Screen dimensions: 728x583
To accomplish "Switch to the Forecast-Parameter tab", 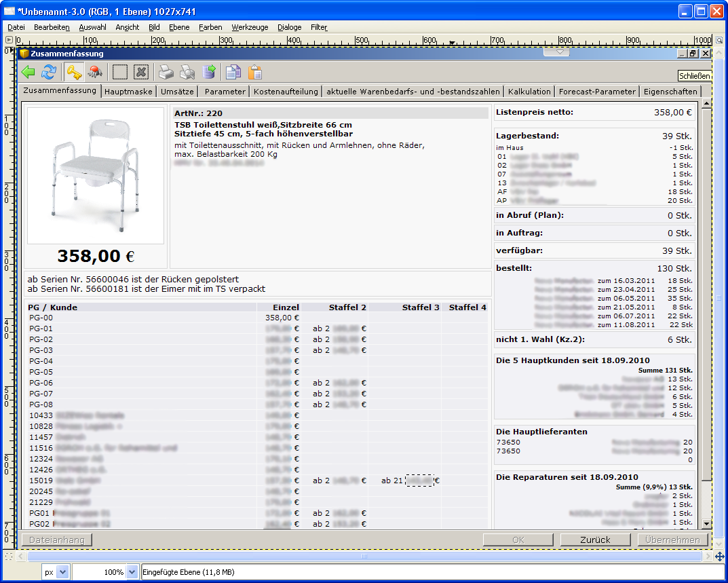I will tap(597, 91).
